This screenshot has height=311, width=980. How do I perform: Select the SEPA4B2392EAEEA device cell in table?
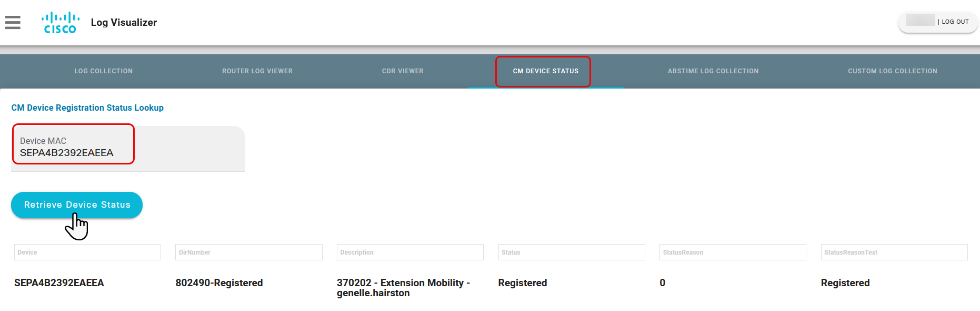(59, 283)
